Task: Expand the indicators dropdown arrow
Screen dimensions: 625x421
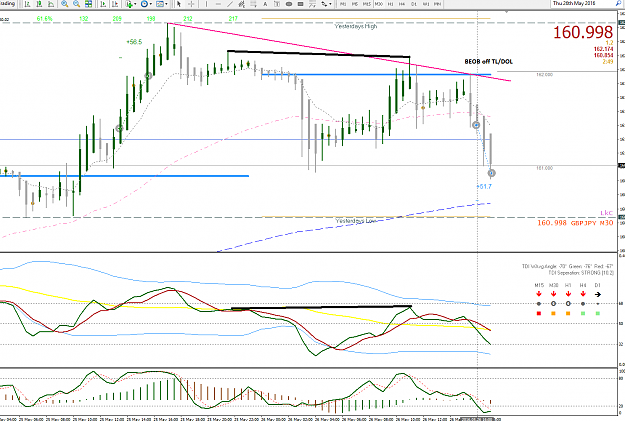Action: click(x=136, y=4)
